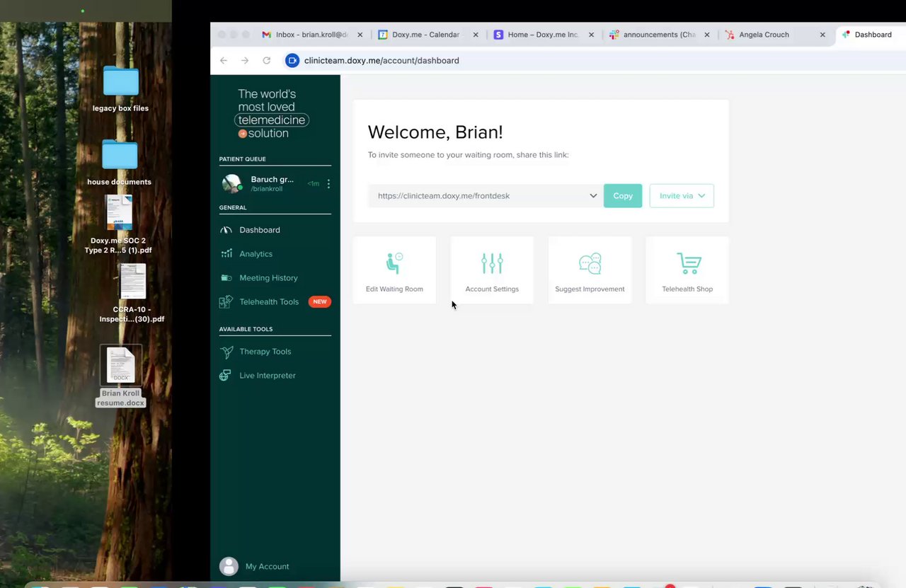Close the Angela Crouch tab

pos(822,35)
